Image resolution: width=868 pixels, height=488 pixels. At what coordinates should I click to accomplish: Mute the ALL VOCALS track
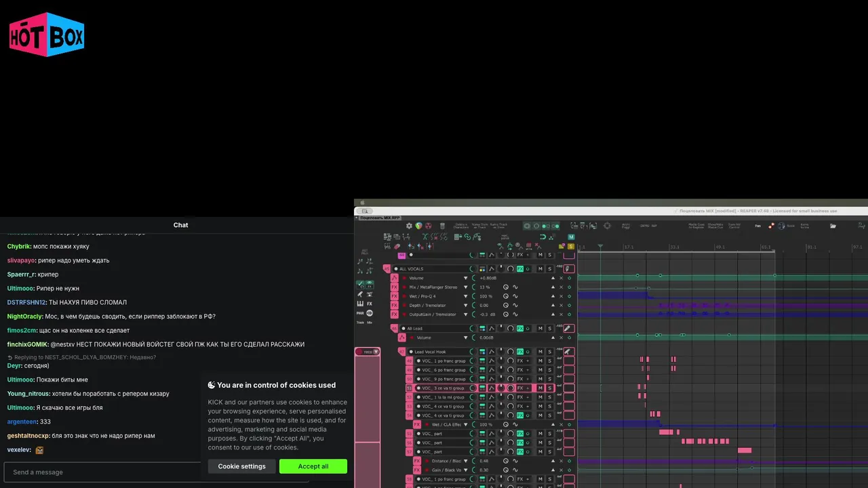tap(540, 269)
